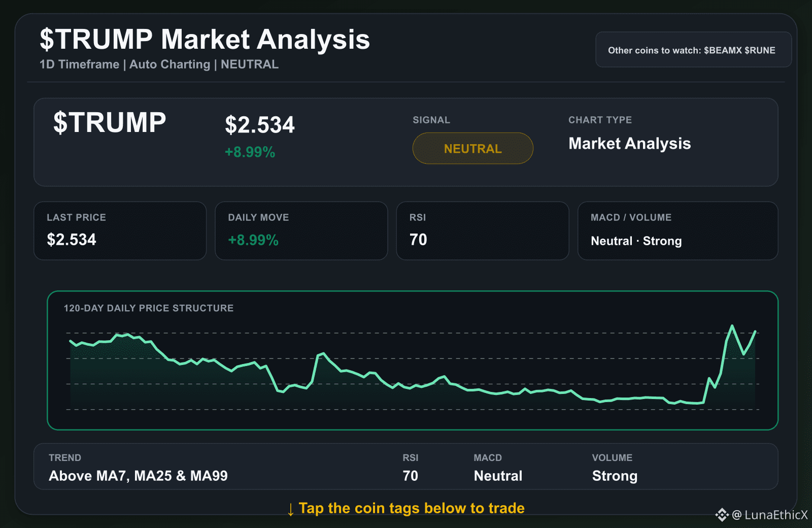Click the 'MACD' label in bottom bar

488,457
